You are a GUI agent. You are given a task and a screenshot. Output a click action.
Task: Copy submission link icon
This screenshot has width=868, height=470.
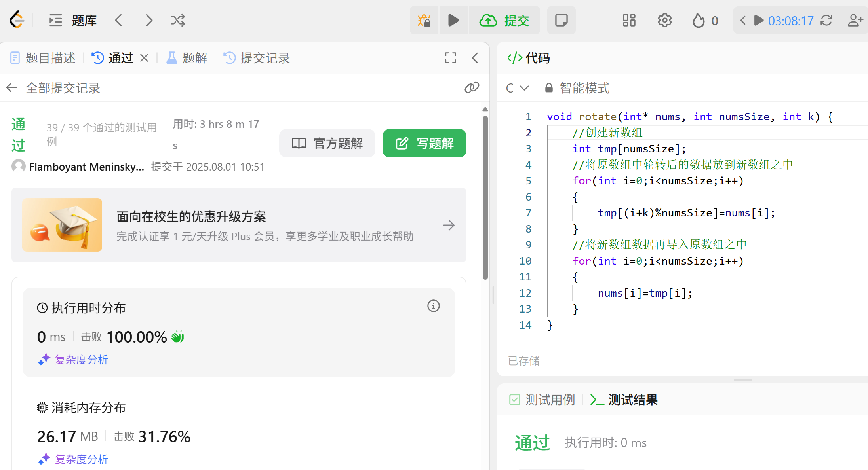(472, 87)
